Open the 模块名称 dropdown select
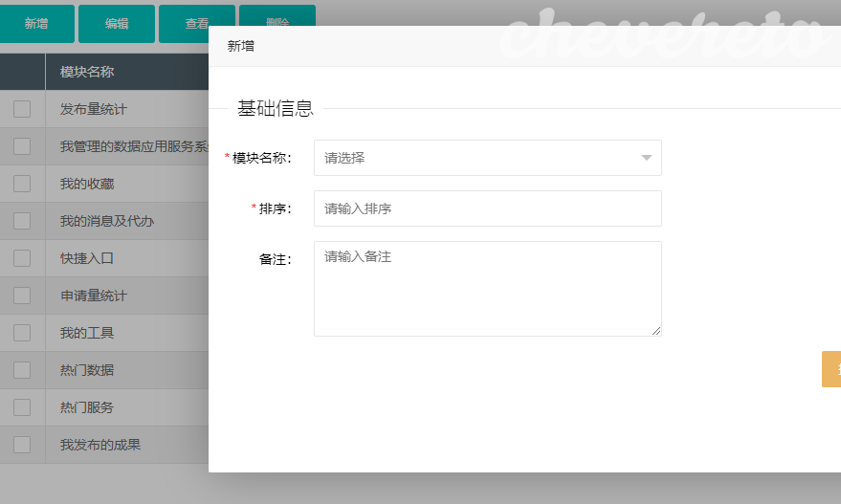Screen dimensions: 841x504 (x=488, y=158)
